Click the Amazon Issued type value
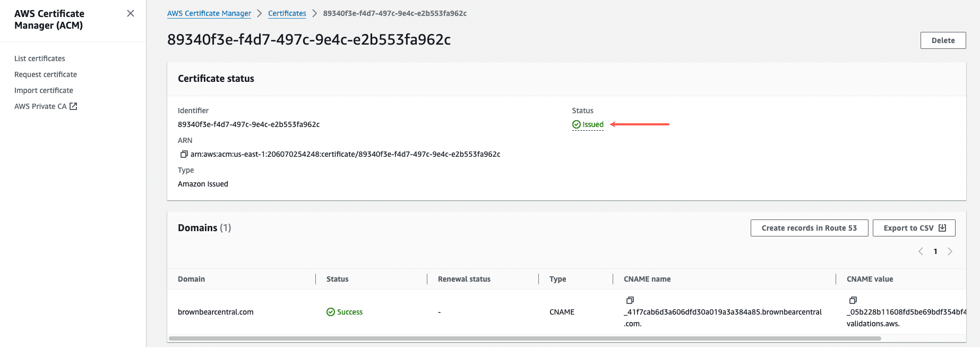Image resolution: width=980 pixels, height=347 pixels. coord(203,184)
